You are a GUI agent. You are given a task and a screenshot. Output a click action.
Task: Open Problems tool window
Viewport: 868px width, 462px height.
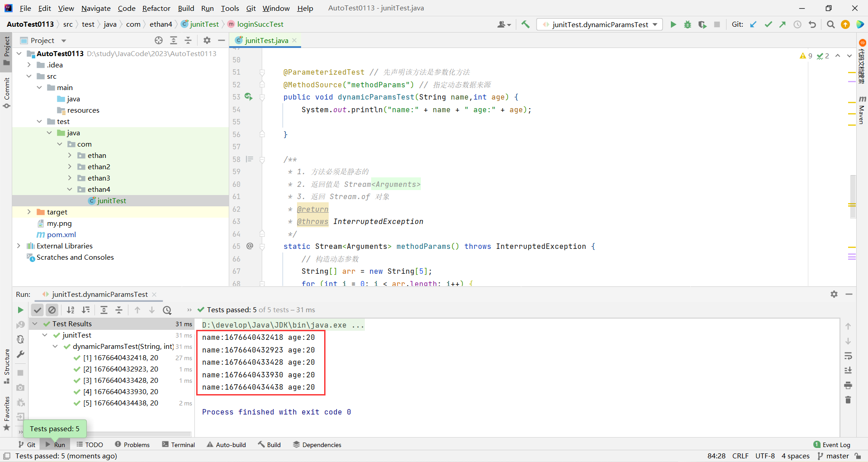132,445
